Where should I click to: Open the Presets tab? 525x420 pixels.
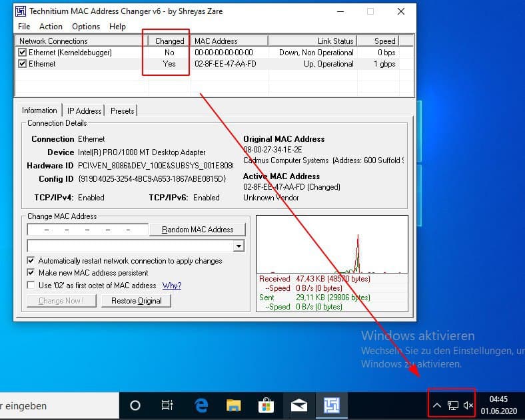(123, 111)
